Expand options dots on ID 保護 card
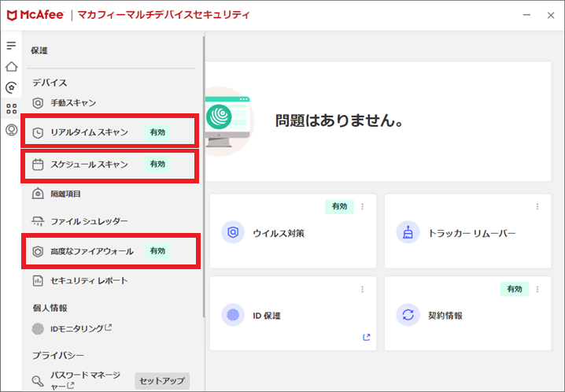The image size is (565, 392). tap(363, 290)
